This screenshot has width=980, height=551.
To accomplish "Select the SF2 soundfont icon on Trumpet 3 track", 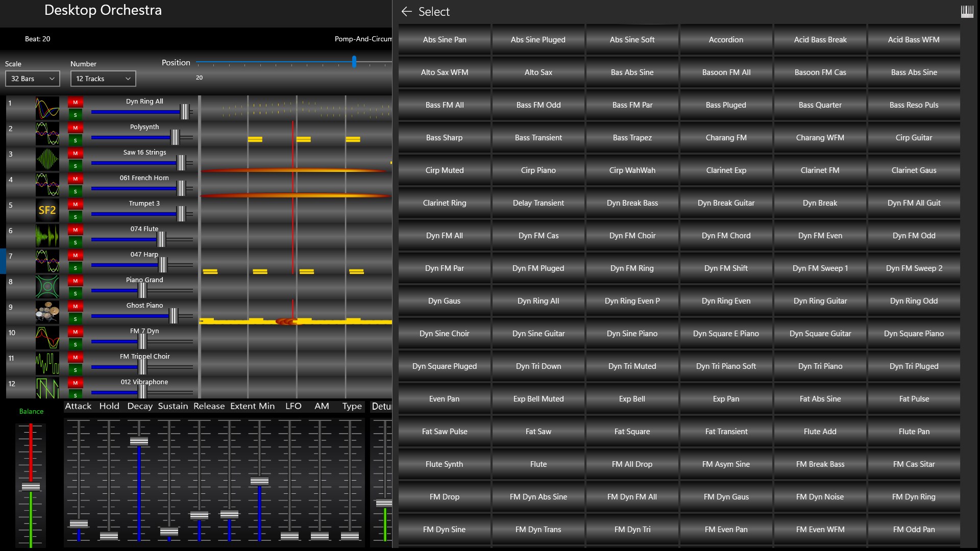I will coord(47,210).
